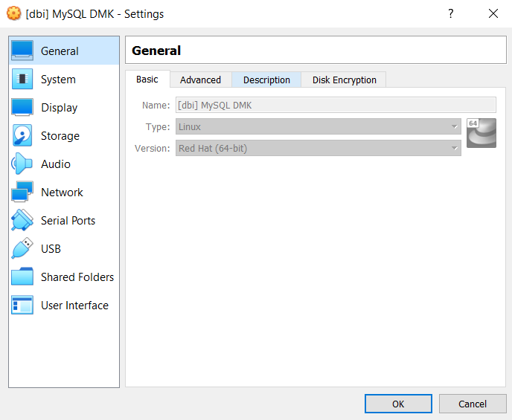Open the Network settings icon
512x420 pixels.
tap(22, 192)
